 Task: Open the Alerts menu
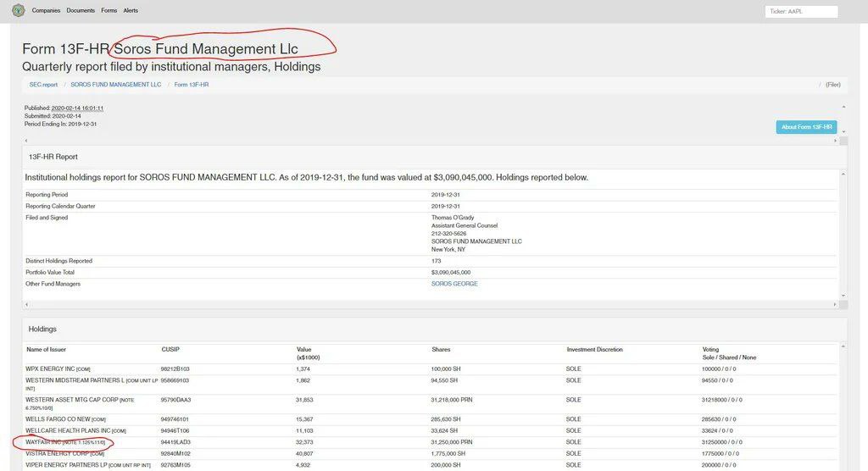click(131, 11)
